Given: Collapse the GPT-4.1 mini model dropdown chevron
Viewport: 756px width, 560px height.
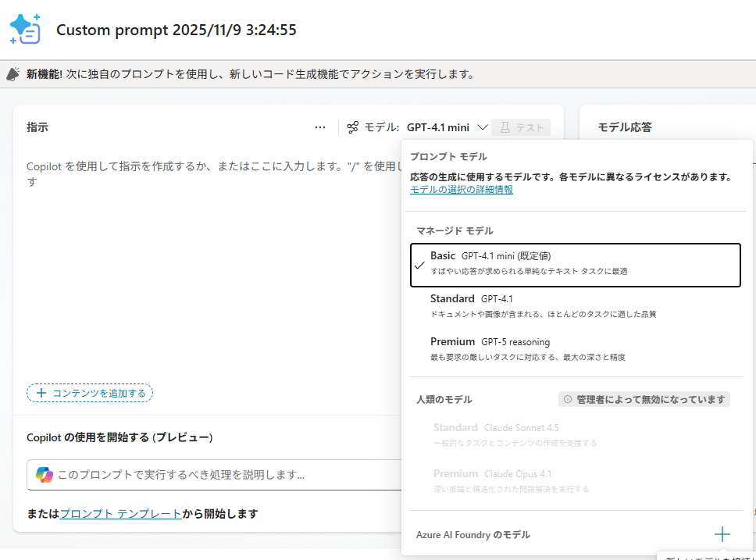Looking at the screenshot, I should tap(482, 127).
